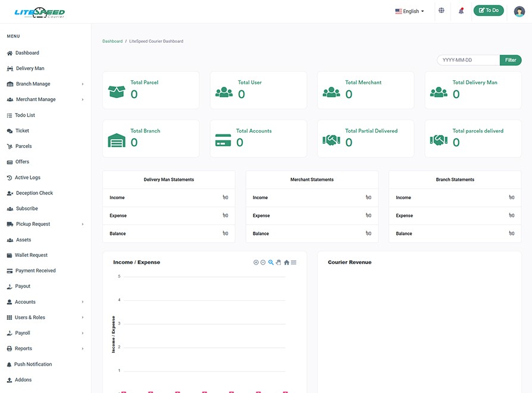
Task: Click the To Do button
Action: point(488,11)
